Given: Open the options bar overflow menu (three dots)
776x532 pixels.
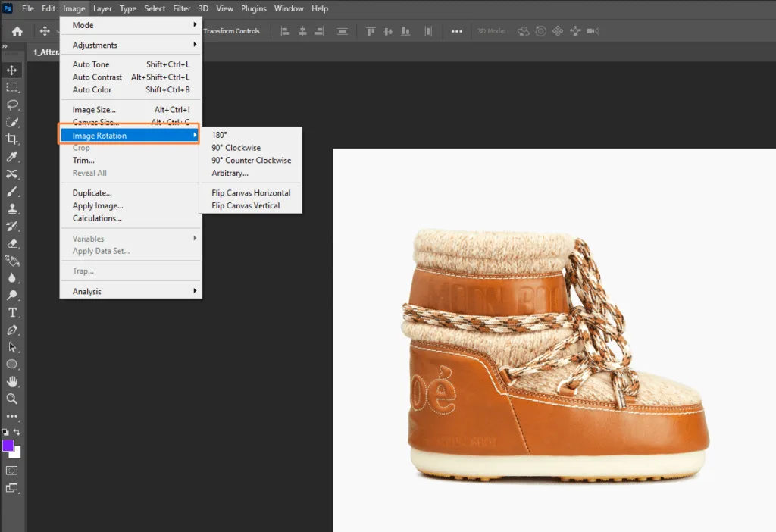Looking at the screenshot, I should coord(456,31).
